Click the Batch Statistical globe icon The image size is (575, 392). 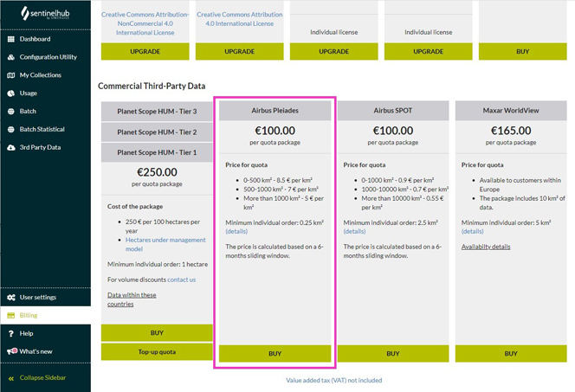[11, 129]
